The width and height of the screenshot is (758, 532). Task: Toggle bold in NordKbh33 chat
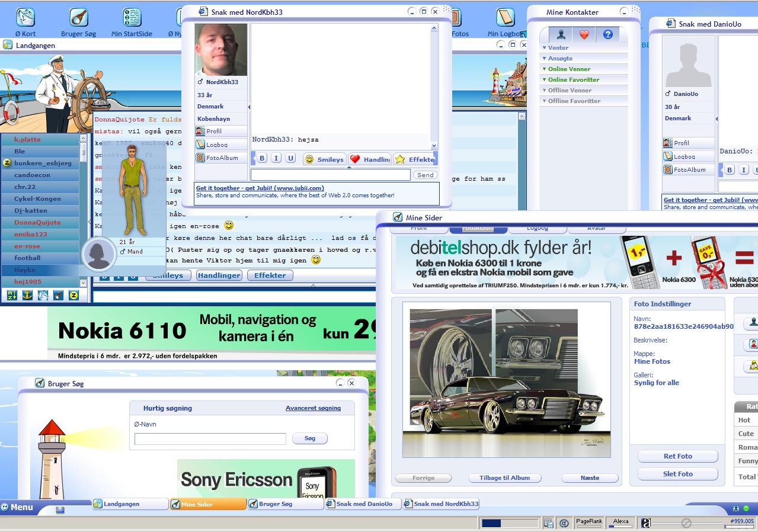pos(262,158)
